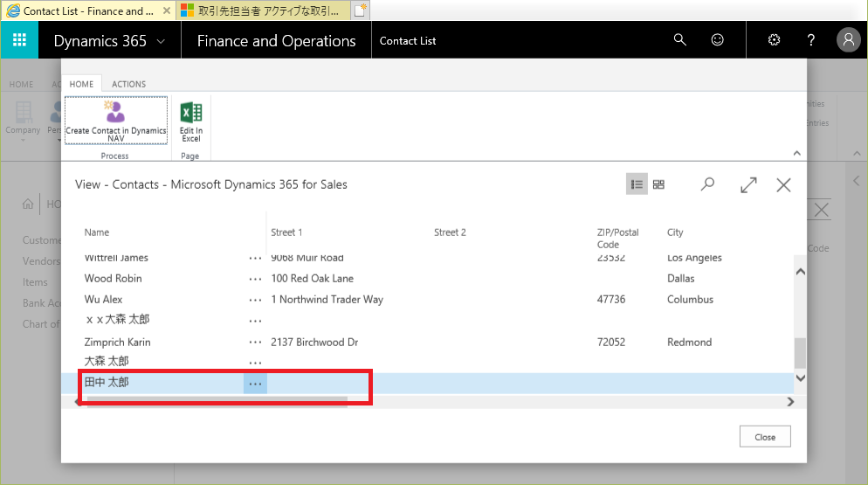The height and width of the screenshot is (485, 868).
Task: Click the dialog search magnifier icon
Action: (x=707, y=184)
